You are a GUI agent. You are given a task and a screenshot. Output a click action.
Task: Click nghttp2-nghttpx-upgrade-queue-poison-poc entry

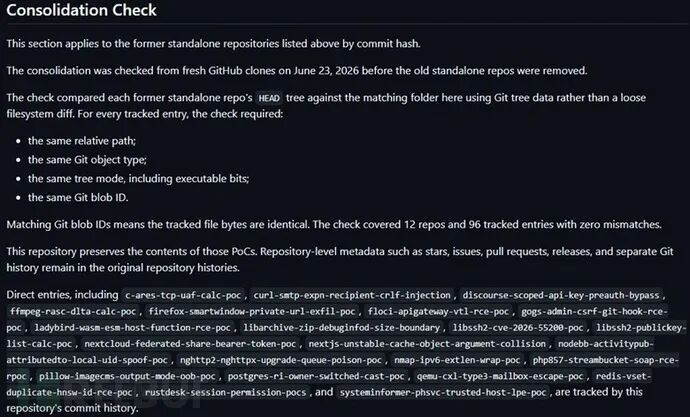(281, 360)
